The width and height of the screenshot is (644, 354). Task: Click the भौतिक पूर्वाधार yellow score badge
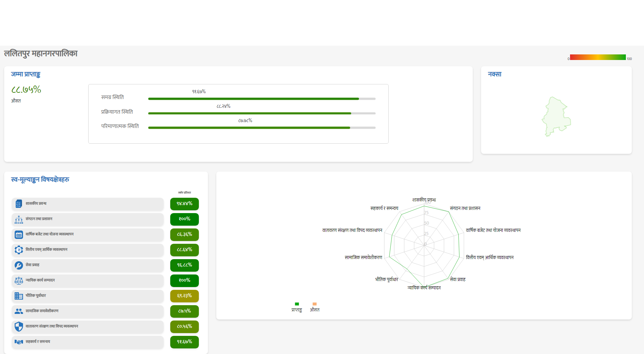[x=184, y=296]
